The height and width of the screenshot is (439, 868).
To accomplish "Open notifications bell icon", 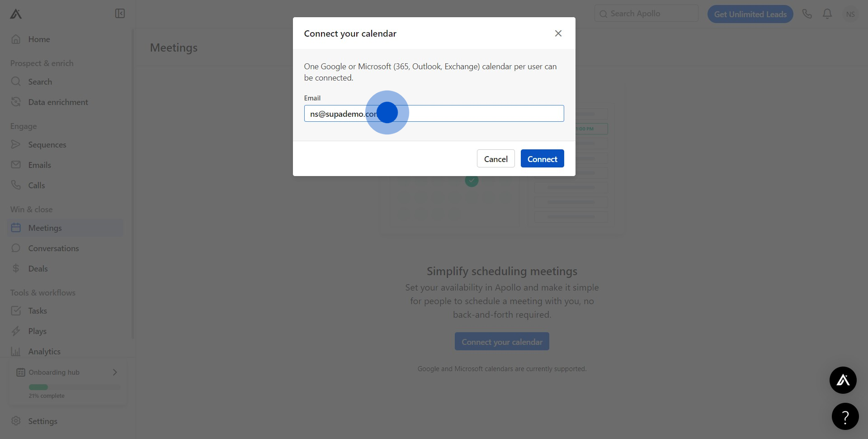I will [827, 14].
